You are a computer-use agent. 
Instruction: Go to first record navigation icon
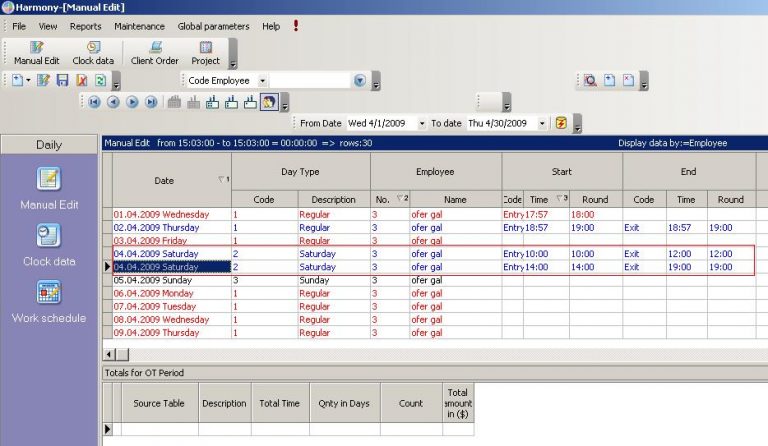coord(94,102)
